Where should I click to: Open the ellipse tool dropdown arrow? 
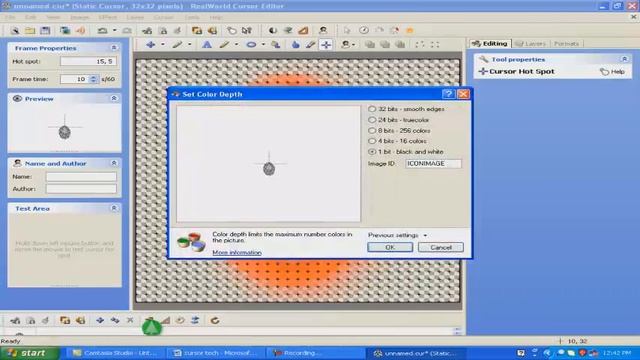point(263,44)
